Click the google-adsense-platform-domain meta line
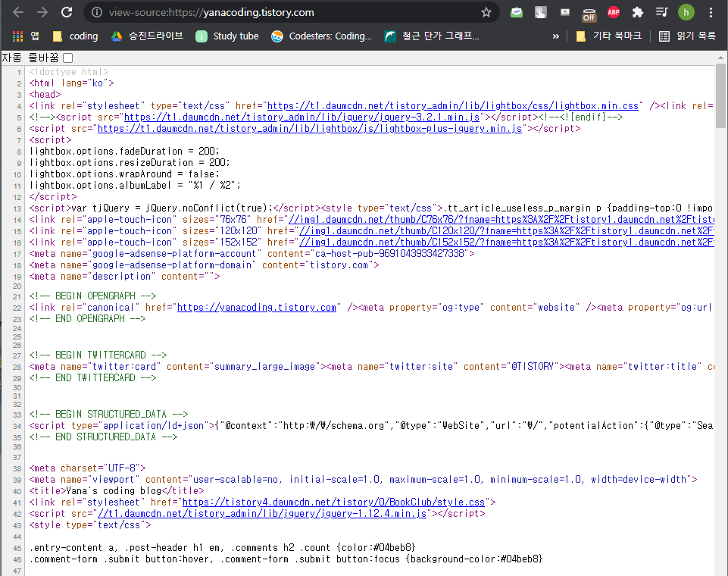Viewport: 728px width, 576px height. coord(205,265)
